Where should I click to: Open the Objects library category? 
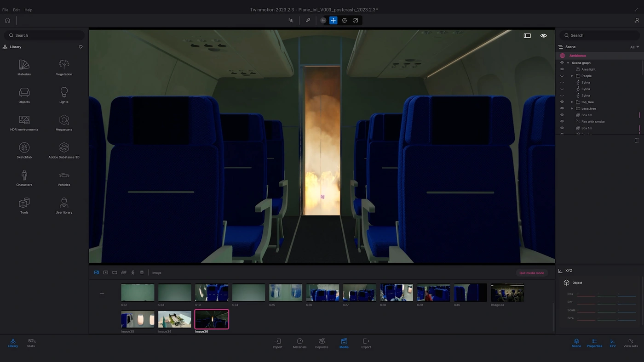pos(24,95)
